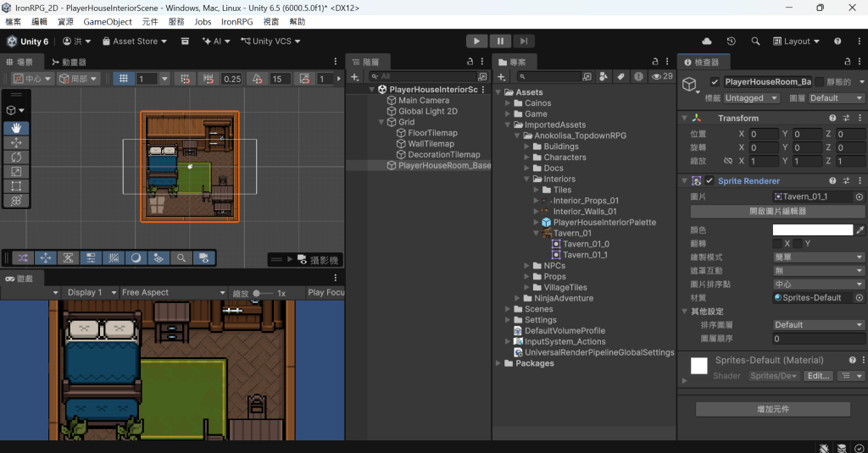The image size is (868, 453).
Task: Open the Asset Store dropdown
Action: coord(135,41)
